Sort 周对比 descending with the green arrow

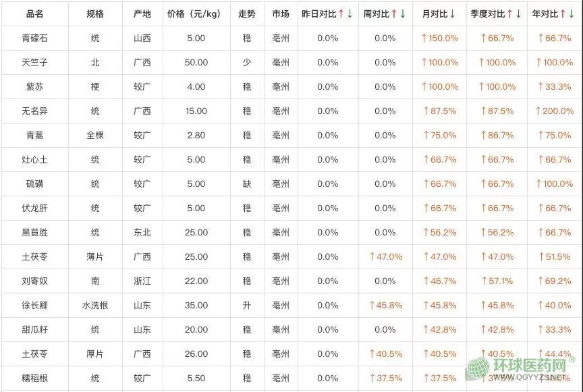403,13
